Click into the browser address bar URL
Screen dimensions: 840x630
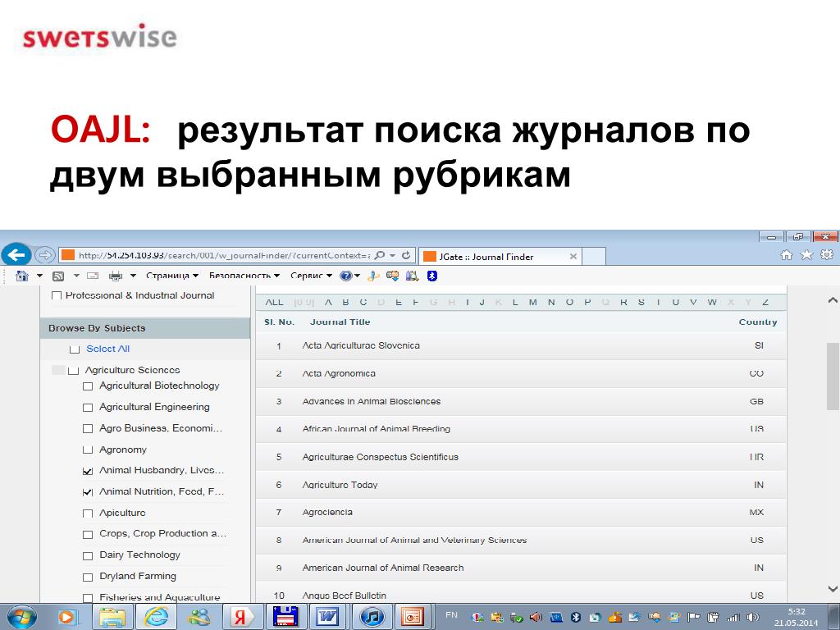click(x=224, y=256)
